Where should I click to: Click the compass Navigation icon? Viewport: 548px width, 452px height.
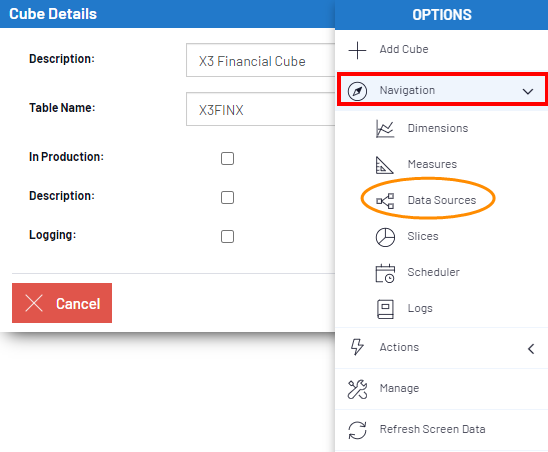click(x=357, y=91)
